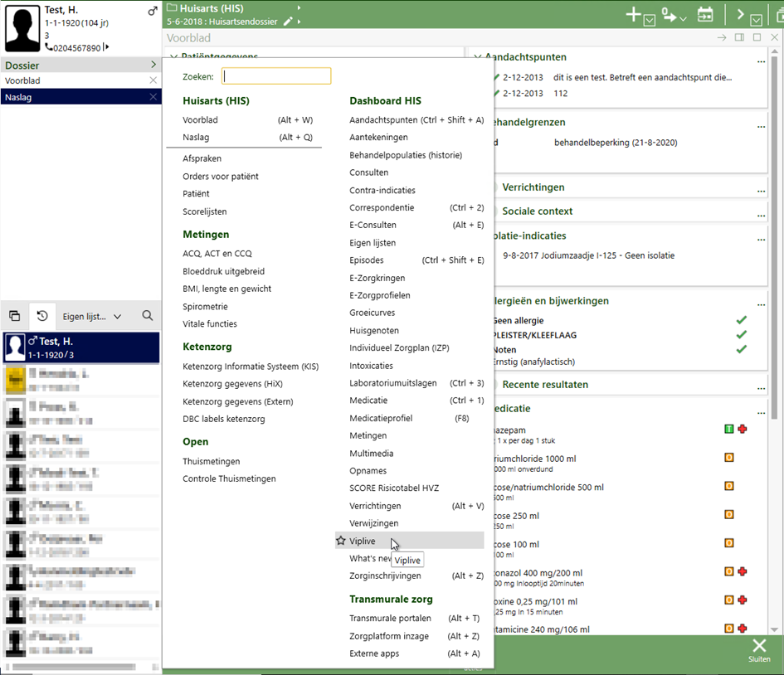Click the arrow-with-zero forwarding icon

pos(669,14)
